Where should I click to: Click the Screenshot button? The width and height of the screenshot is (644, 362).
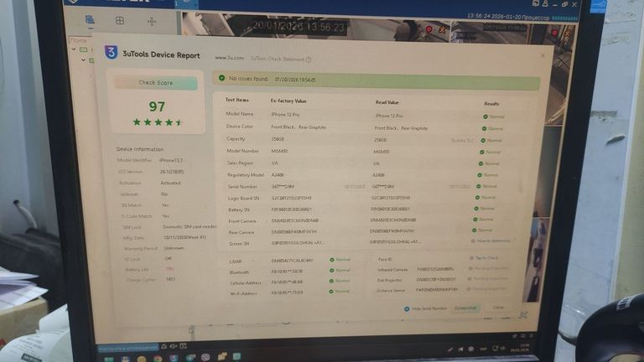pyautogui.click(x=465, y=308)
